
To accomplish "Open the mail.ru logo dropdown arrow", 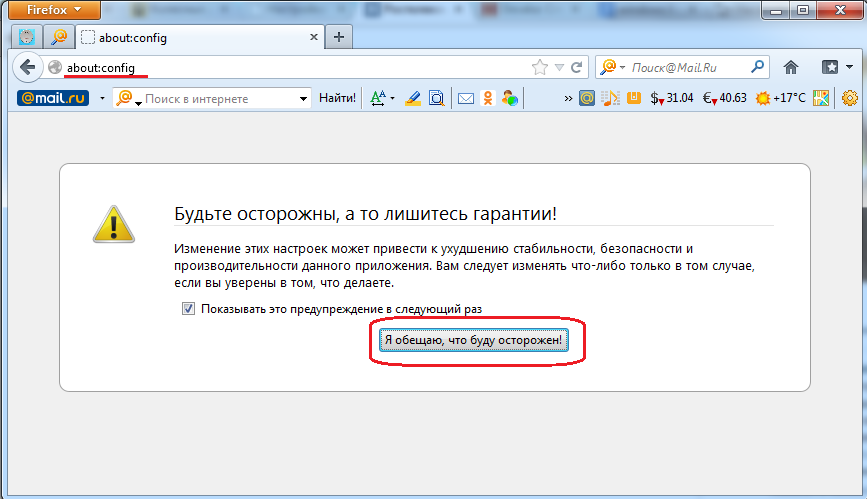I will tap(102, 98).
